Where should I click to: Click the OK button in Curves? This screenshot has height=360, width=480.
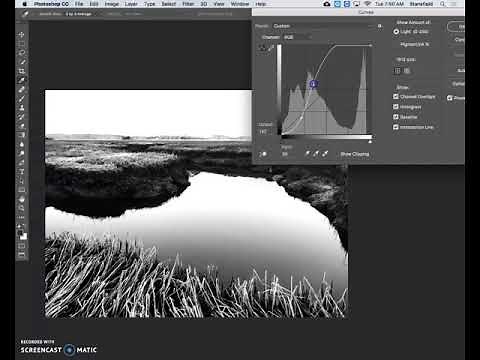pos(457,27)
